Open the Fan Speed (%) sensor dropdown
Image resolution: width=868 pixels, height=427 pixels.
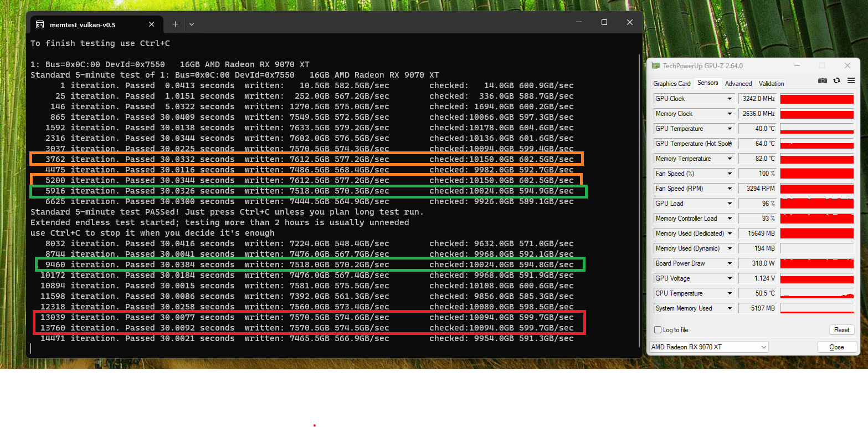730,174
